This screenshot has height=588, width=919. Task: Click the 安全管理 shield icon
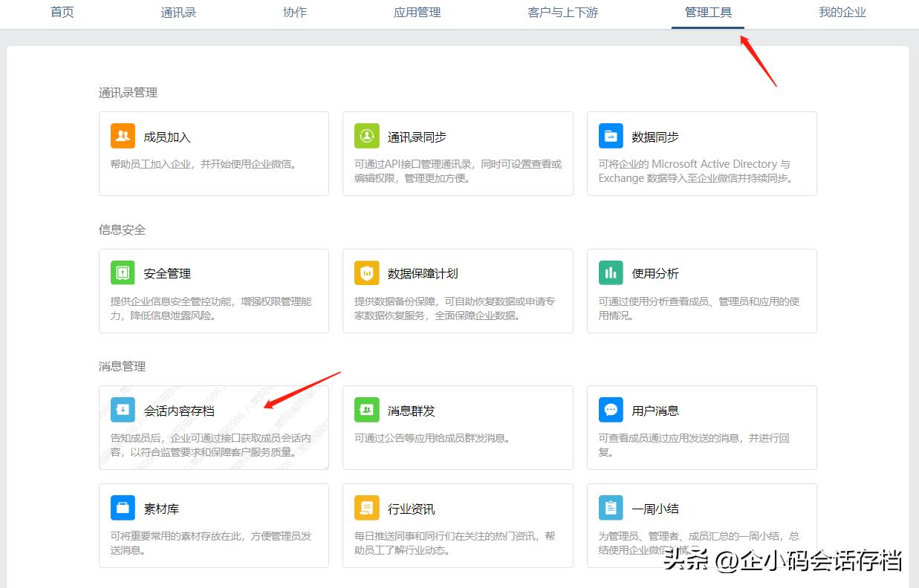point(122,272)
